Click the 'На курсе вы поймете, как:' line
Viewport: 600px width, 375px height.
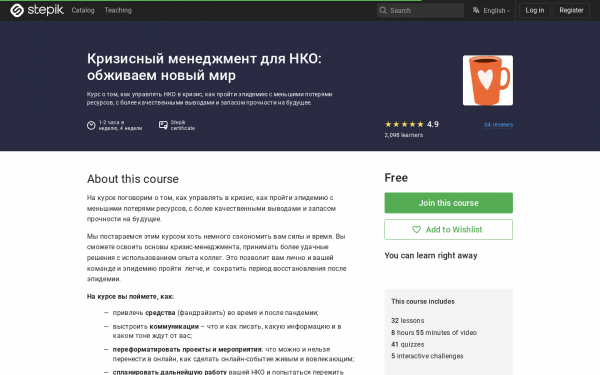pos(130,297)
